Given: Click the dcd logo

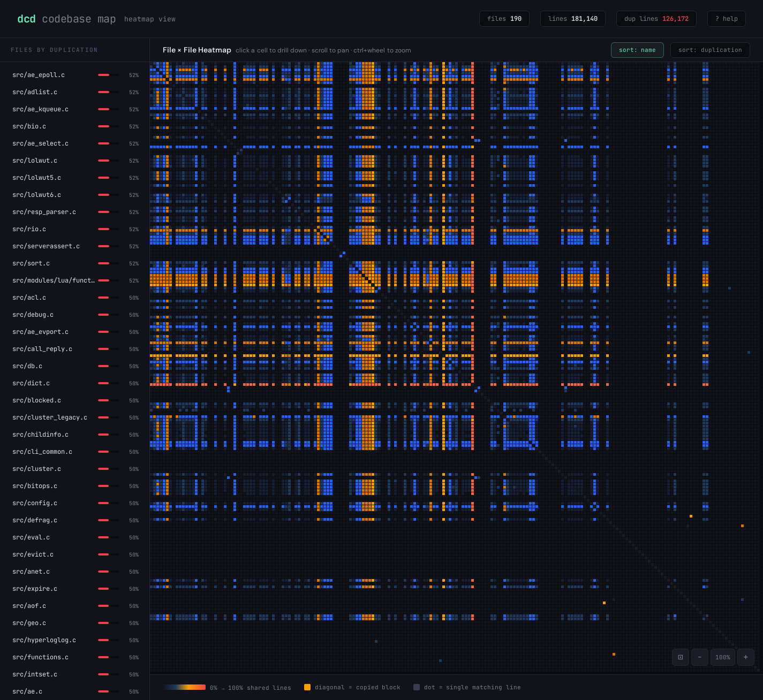Looking at the screenshot, I should pyautogui.click(x=26, y=19).
